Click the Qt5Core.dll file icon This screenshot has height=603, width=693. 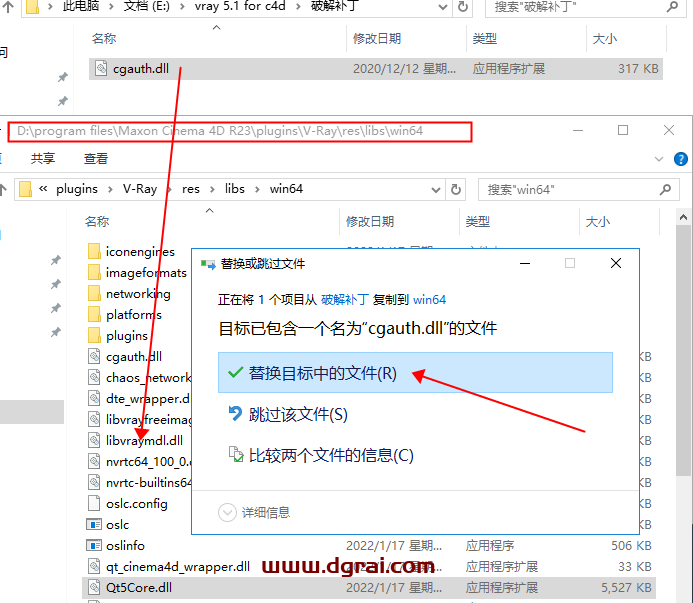click(x=94, y=588)
